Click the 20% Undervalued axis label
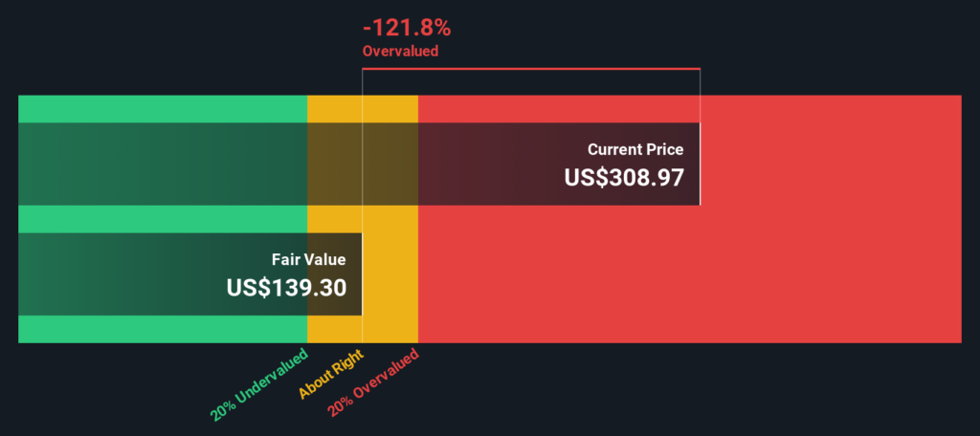Image resolution: width=980 pixels, height=436 pixels. (x=260, y=384)
